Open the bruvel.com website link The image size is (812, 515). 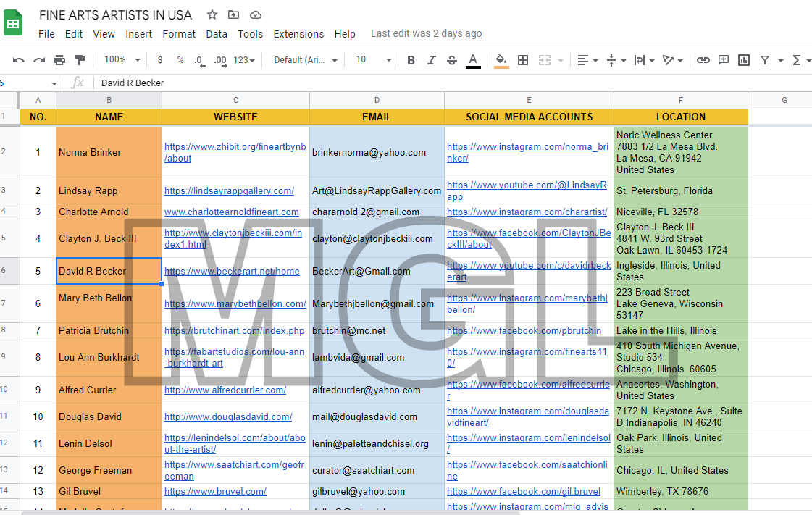pyautogui.click(x=215, y=492)
